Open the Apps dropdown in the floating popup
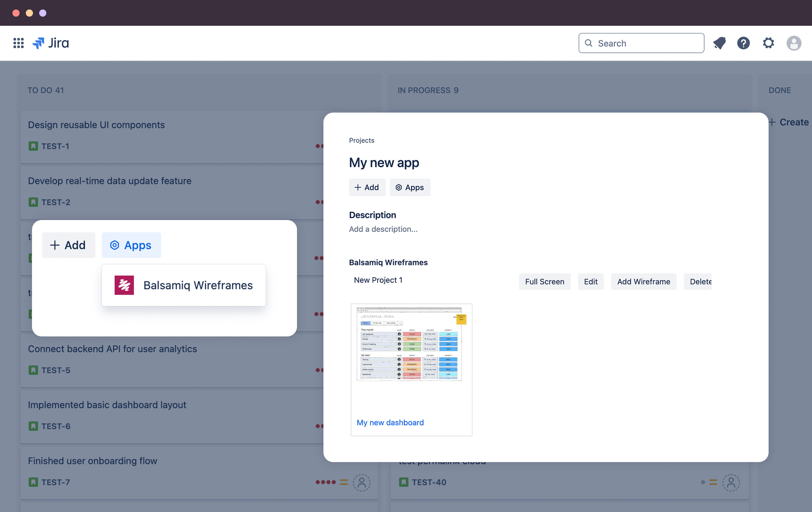The image size is (812, 512). [x=132, y=245]
